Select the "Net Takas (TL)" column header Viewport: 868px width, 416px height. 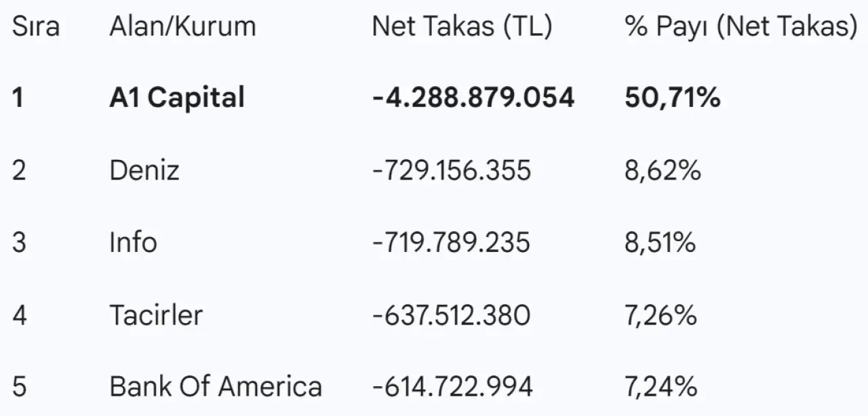tap(462, 27)
